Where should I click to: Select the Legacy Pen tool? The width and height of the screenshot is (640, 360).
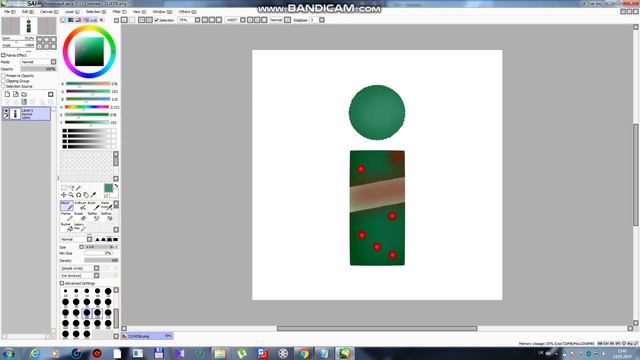click(80, 227)
